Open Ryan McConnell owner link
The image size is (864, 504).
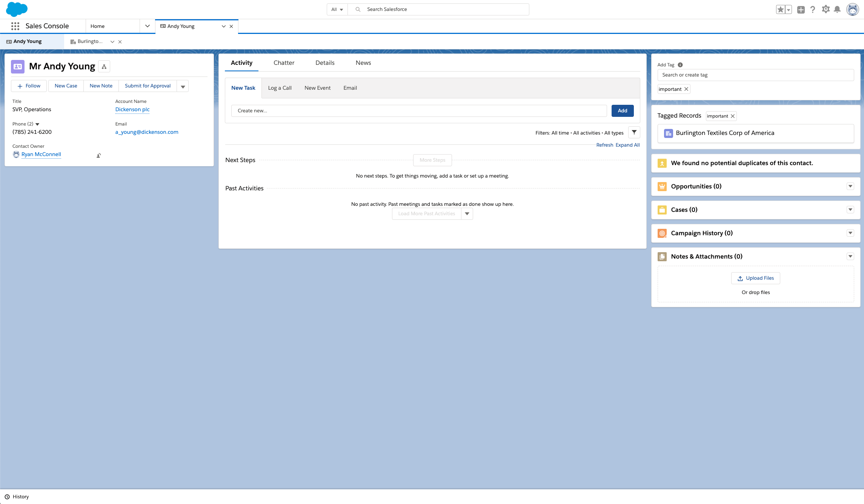coord(41,155)
